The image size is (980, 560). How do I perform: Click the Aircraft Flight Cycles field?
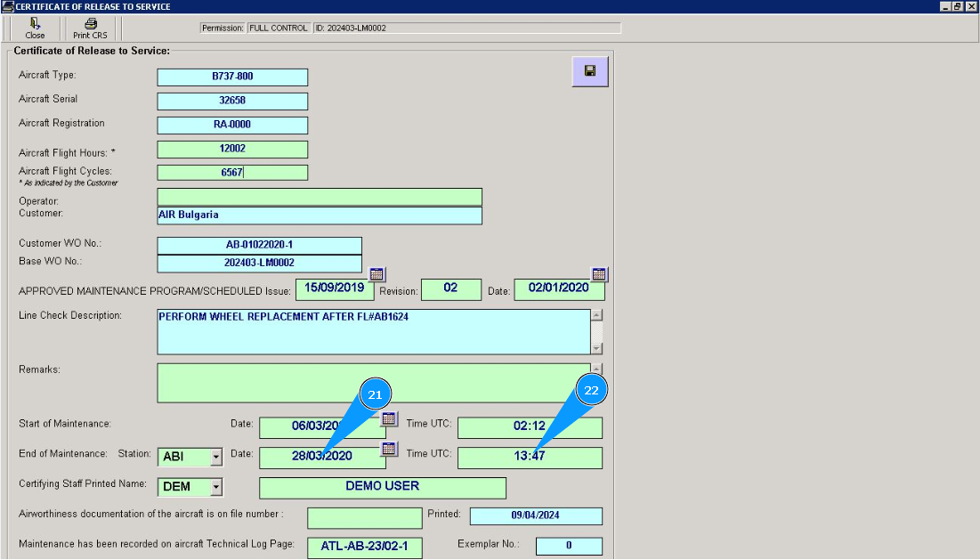tap(232, 173)
